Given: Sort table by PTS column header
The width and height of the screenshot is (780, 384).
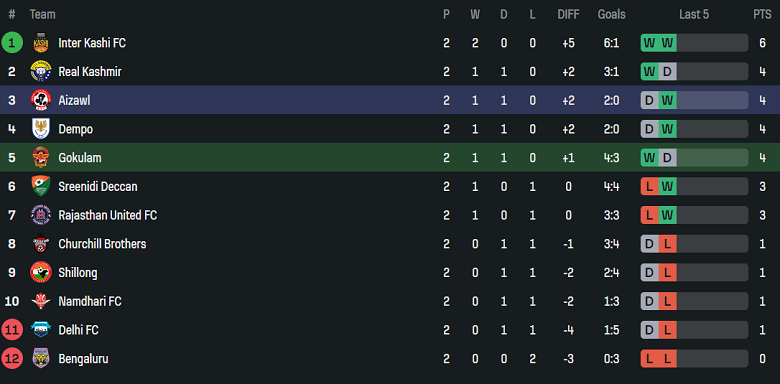Looking at the screenshot, I should tap(762, 15).
